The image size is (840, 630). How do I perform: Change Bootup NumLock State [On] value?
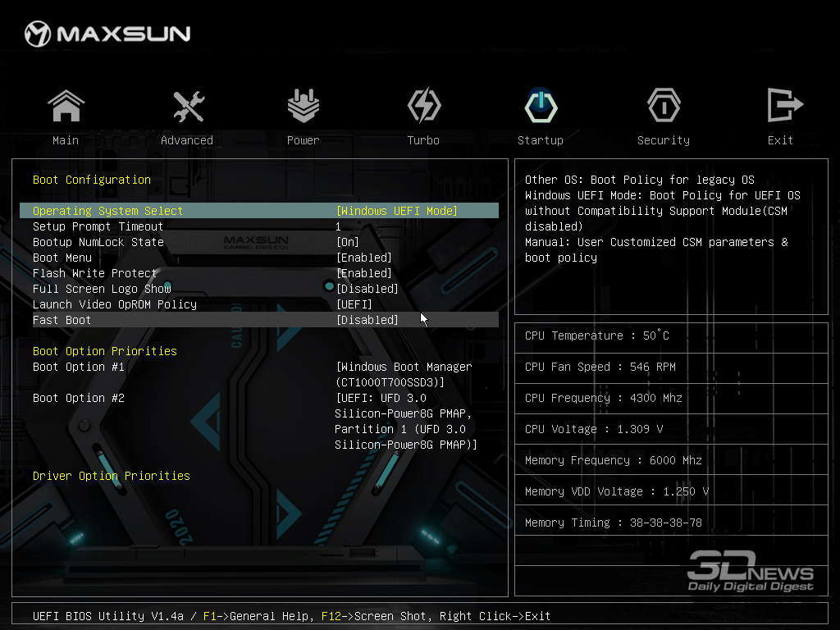[x=348, y=242]
